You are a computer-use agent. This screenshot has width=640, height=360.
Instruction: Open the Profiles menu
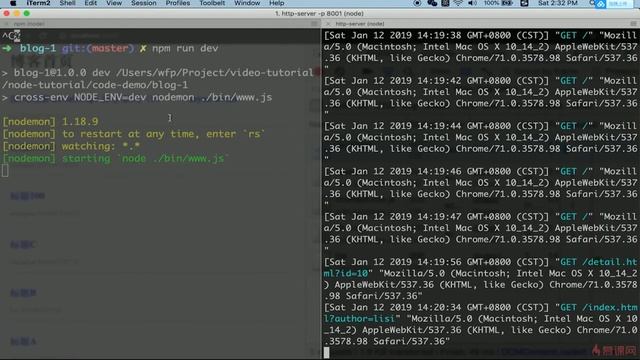tap(178, 3)
